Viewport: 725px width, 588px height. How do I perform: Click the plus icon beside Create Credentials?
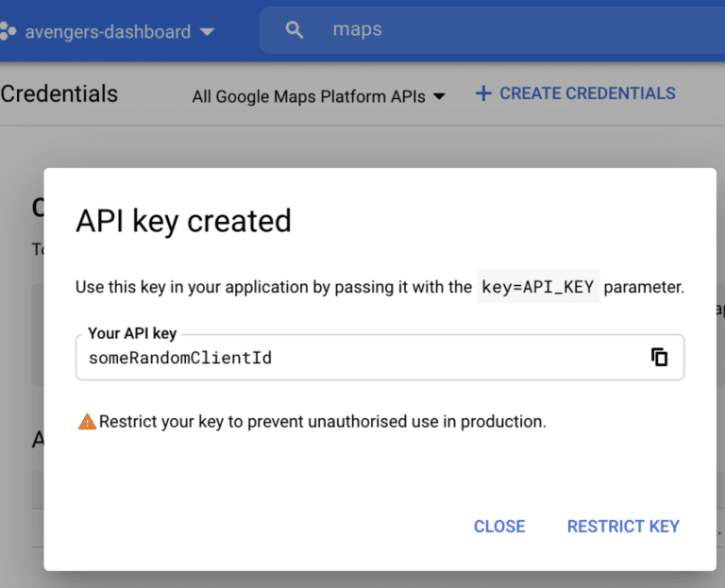(483, 93)
